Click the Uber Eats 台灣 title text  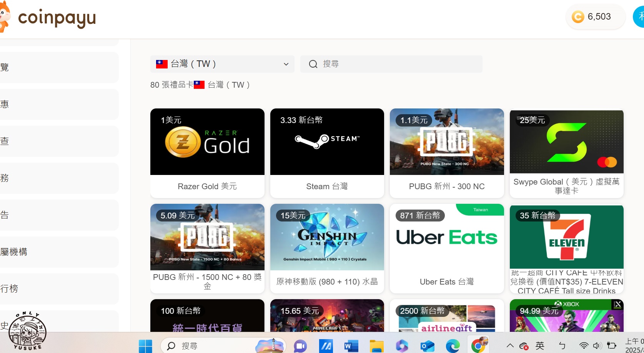click(447, 282)
